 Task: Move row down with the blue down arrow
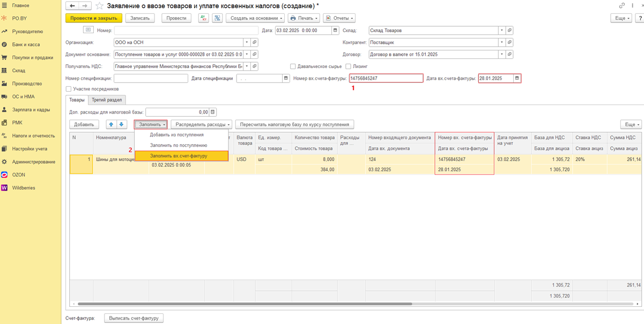122,124
